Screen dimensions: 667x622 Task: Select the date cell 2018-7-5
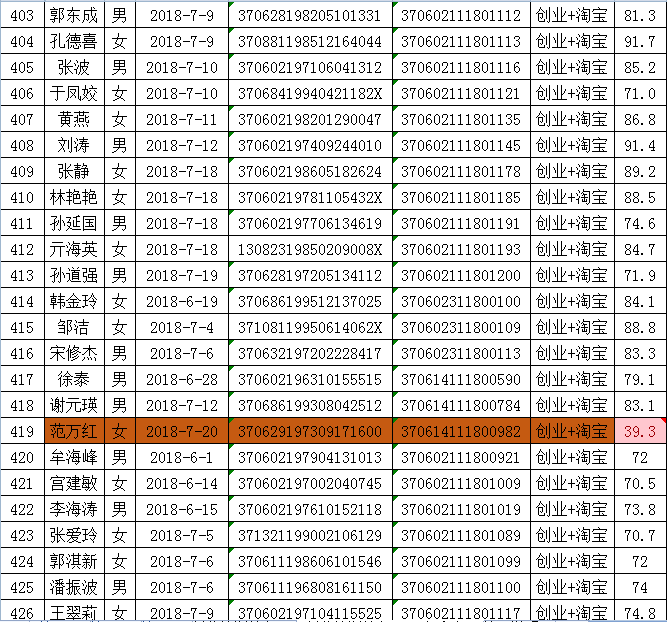click(182, 535)
